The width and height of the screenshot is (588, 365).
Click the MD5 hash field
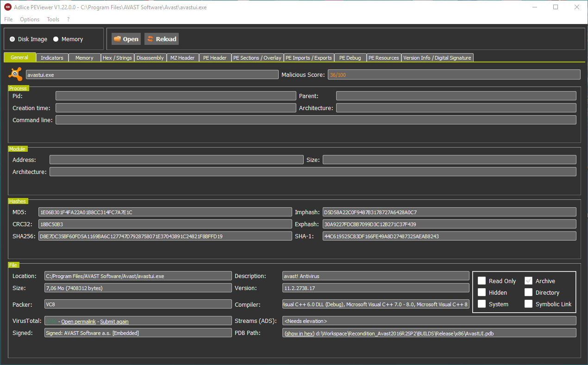165,212
